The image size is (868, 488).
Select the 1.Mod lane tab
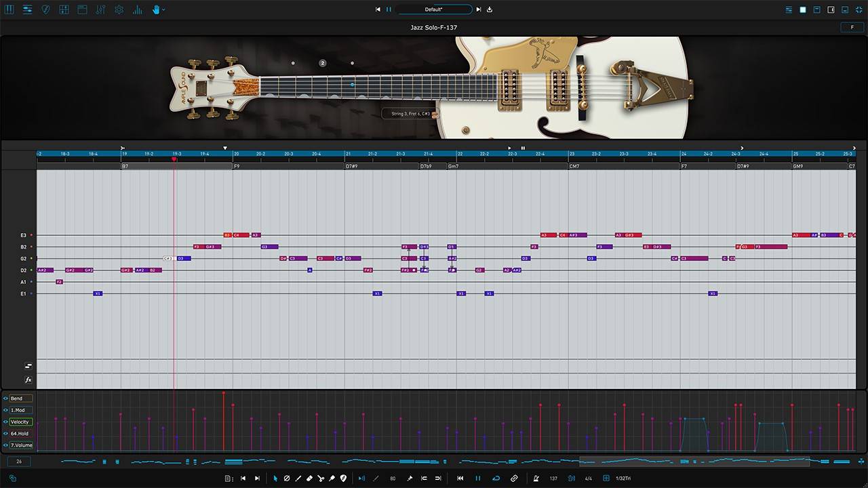point(18,410)
